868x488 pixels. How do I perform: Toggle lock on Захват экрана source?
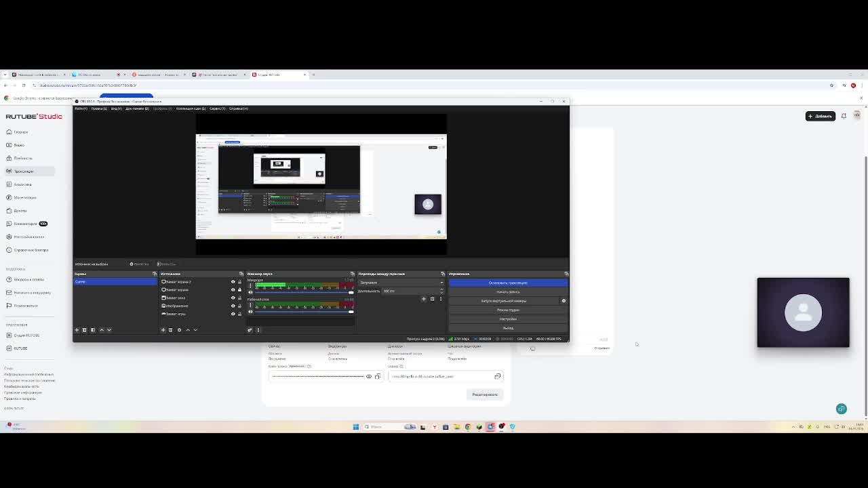tap(239, 290)
